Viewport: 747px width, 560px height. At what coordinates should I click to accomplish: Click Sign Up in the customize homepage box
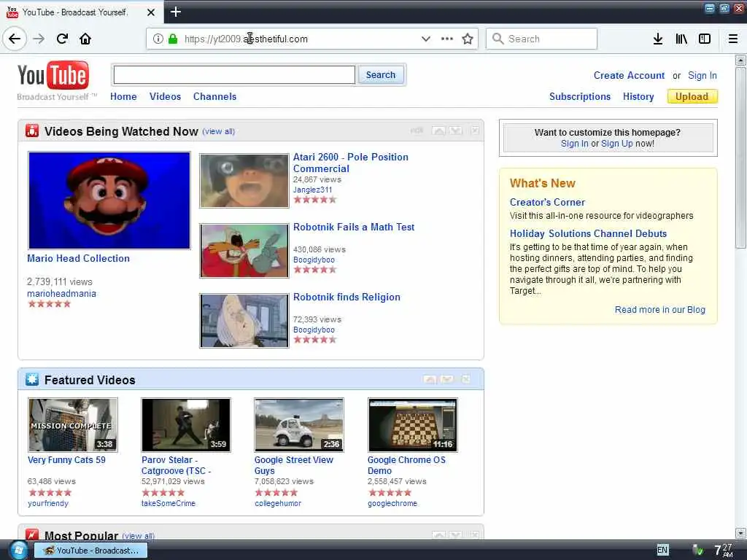pos(617,144)
